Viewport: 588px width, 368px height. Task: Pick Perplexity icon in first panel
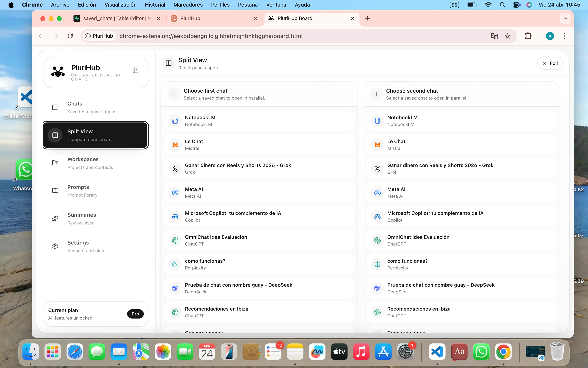175,264
